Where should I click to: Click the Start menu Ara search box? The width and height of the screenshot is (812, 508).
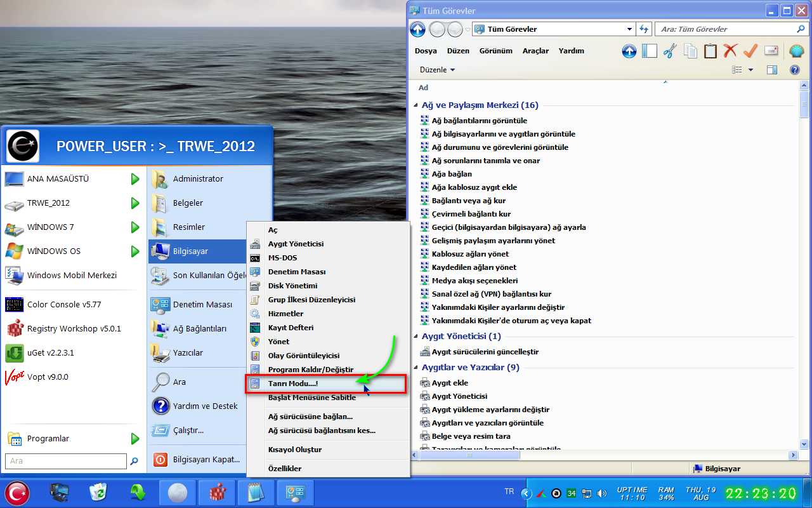pyautogui.click(x=66, y=461)
